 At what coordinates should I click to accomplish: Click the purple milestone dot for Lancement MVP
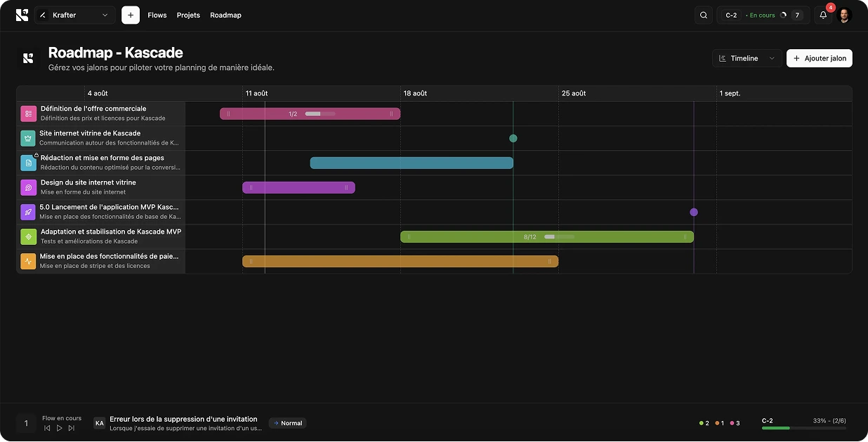[694, 212]
